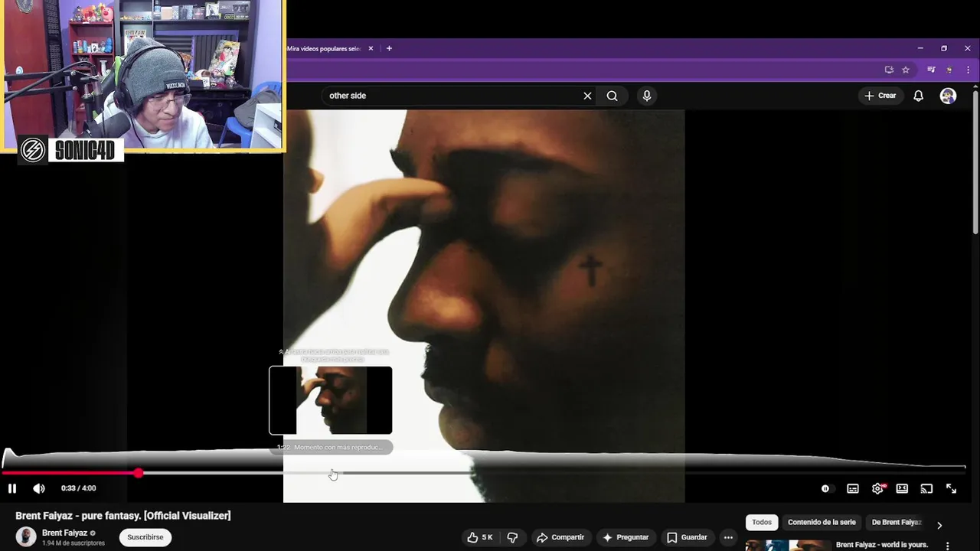
Task: Open the suggested video 'Brent Faiyaz - world is yours.'
Action: [x=881, y=545]
